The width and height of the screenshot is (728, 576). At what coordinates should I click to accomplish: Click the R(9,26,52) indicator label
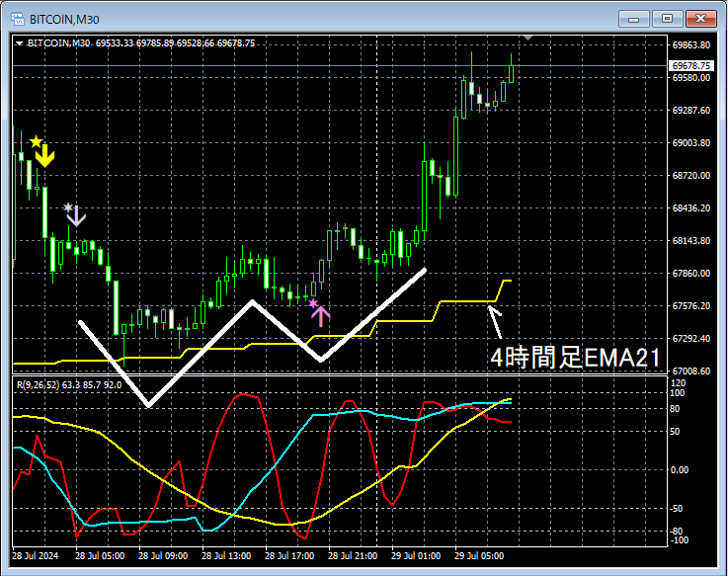69,384
